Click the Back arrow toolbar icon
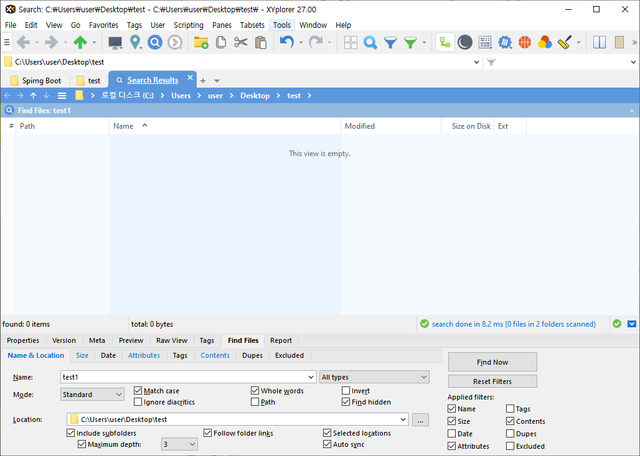640x456 pixels. [x=23, y=42]
